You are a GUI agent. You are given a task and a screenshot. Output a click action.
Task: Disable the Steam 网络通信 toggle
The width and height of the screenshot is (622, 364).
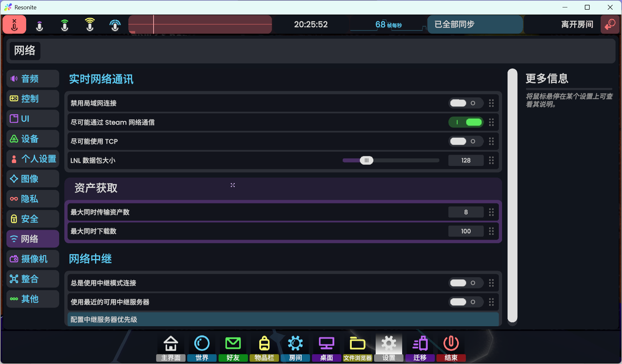click(466, 122)
